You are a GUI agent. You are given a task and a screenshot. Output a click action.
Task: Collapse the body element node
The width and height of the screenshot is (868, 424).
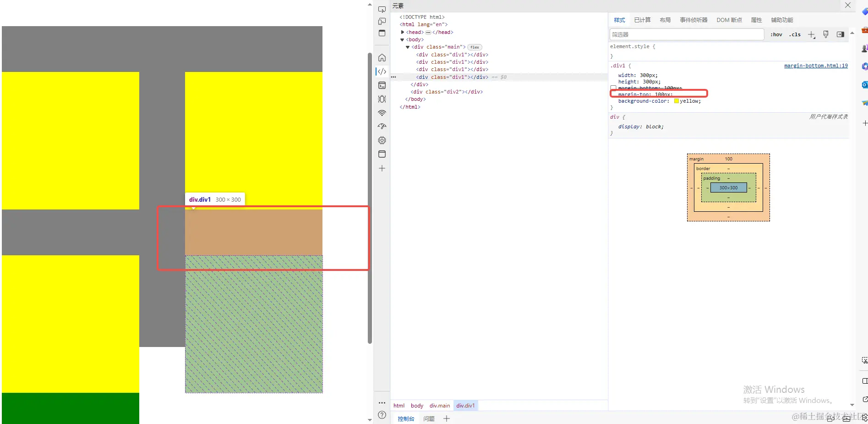(403, 40)
